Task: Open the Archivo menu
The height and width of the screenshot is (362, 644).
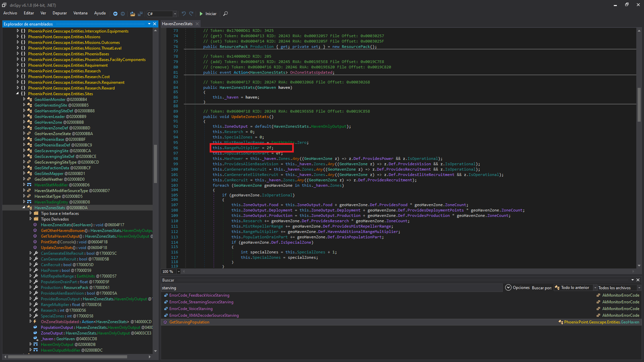Action: click(x=10, y=13)
